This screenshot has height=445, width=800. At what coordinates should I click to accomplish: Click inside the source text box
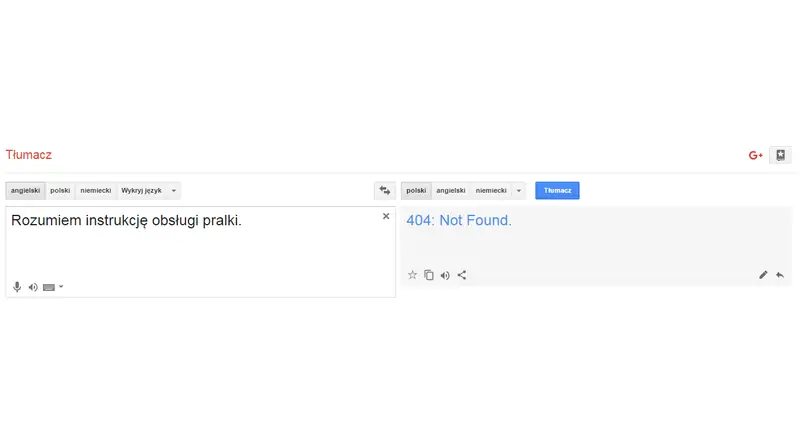click(x=201, y=252)
